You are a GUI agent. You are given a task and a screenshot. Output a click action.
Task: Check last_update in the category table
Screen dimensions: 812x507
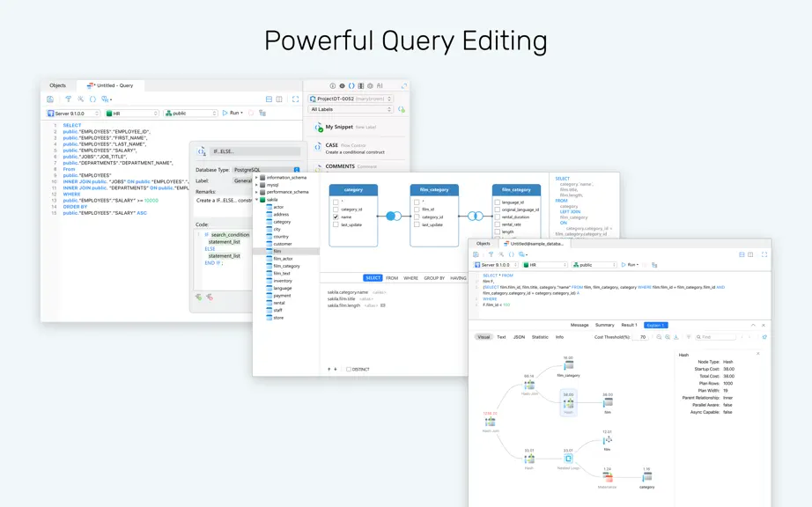pyautogui.click(x=336, y=224)
